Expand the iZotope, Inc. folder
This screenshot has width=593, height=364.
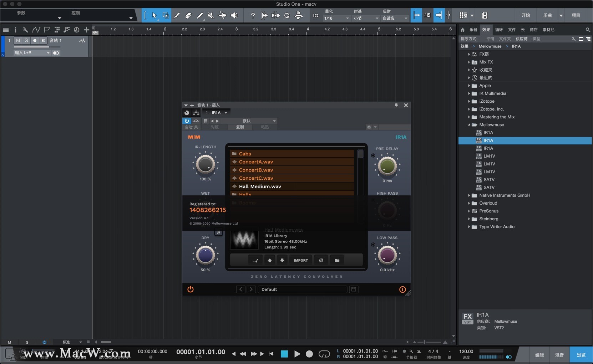(x=469, y=109)
